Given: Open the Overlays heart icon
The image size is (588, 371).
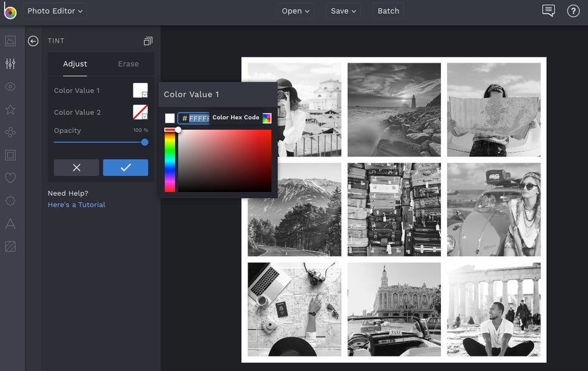Looking at the screenshot, I should point(10,178).
